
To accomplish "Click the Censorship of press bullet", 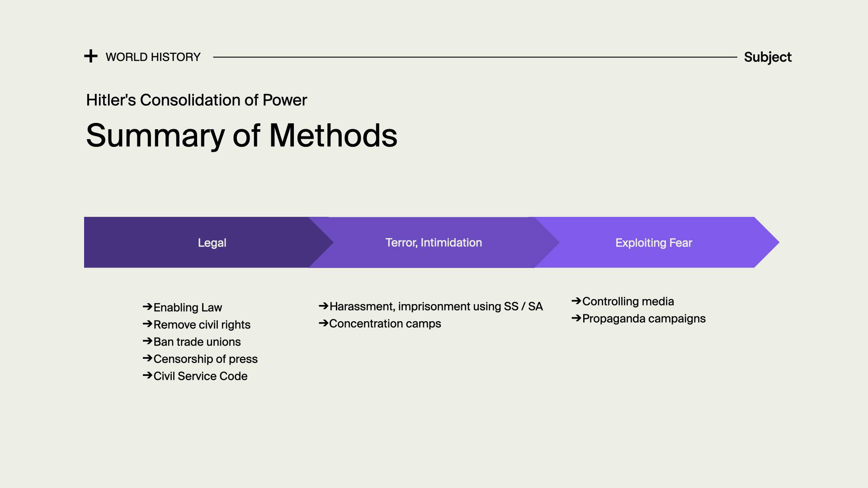I will click(200, 359).
